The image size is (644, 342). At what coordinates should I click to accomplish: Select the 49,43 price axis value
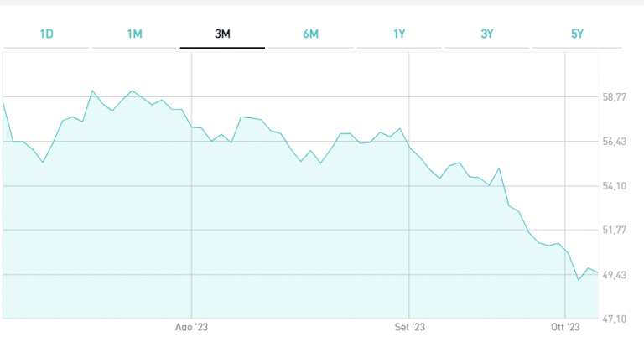click(615, 275)
